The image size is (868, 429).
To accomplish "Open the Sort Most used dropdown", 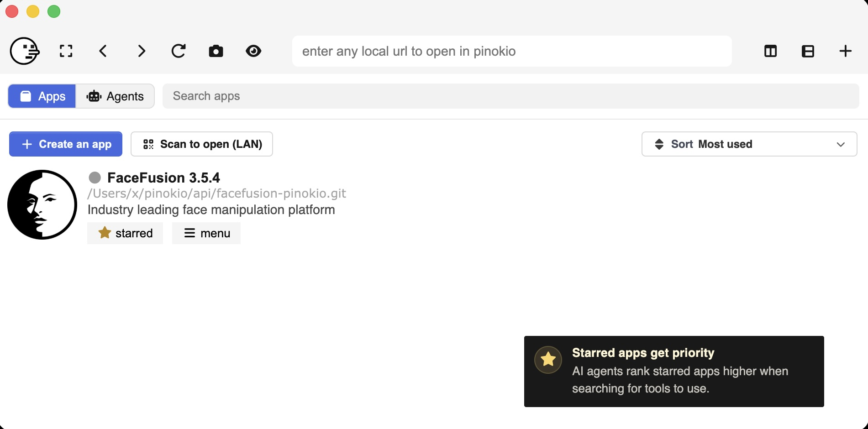I will coord(749,144).
